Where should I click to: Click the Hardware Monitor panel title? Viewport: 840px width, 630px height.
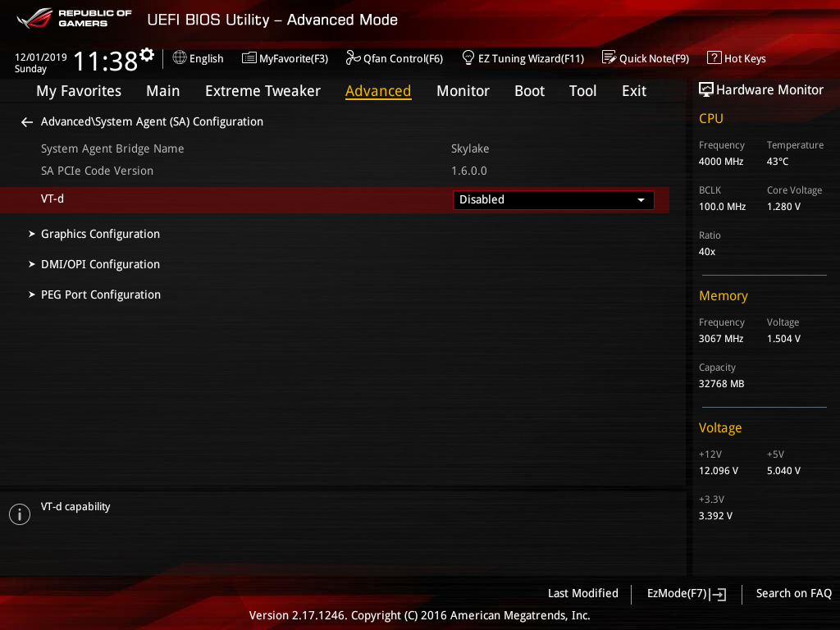point(769,90)
